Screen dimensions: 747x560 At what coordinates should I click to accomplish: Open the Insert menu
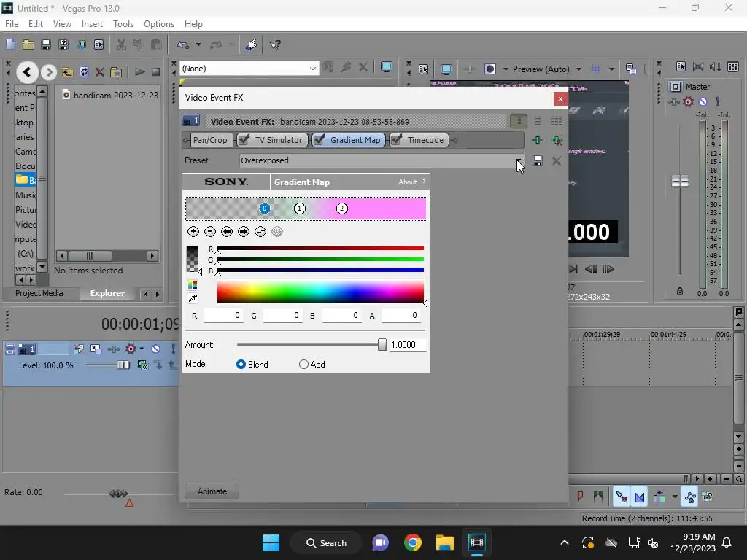click(x=92, y=24)
